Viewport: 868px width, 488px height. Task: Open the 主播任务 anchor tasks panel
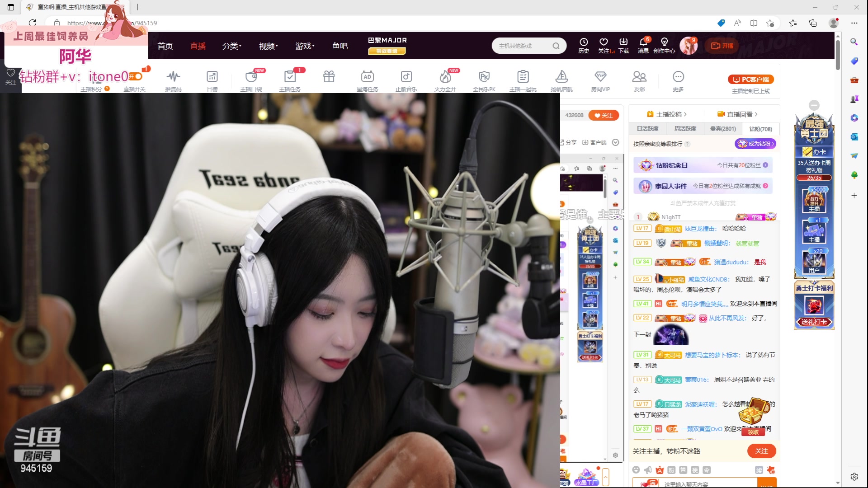pos(290,80)
